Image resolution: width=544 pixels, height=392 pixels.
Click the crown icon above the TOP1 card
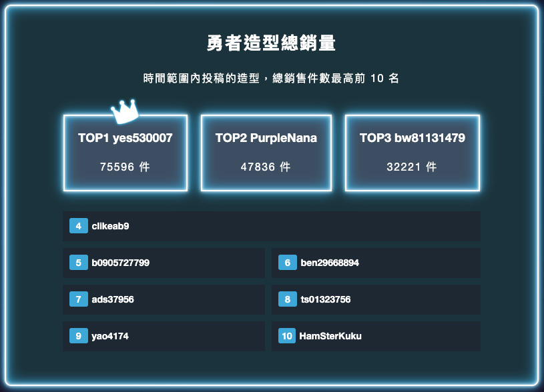[124, 111]
